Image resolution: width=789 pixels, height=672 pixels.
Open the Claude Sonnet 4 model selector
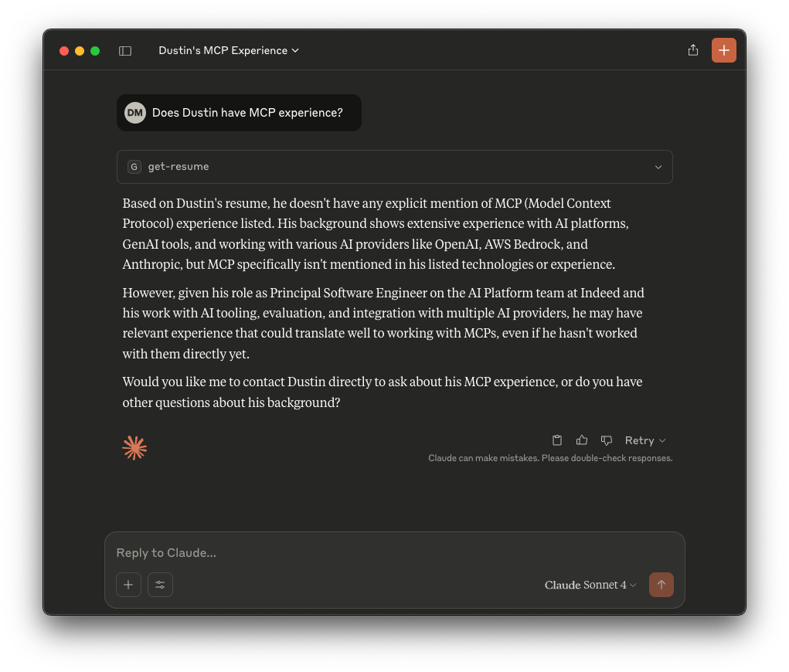(x=590, y=585)
